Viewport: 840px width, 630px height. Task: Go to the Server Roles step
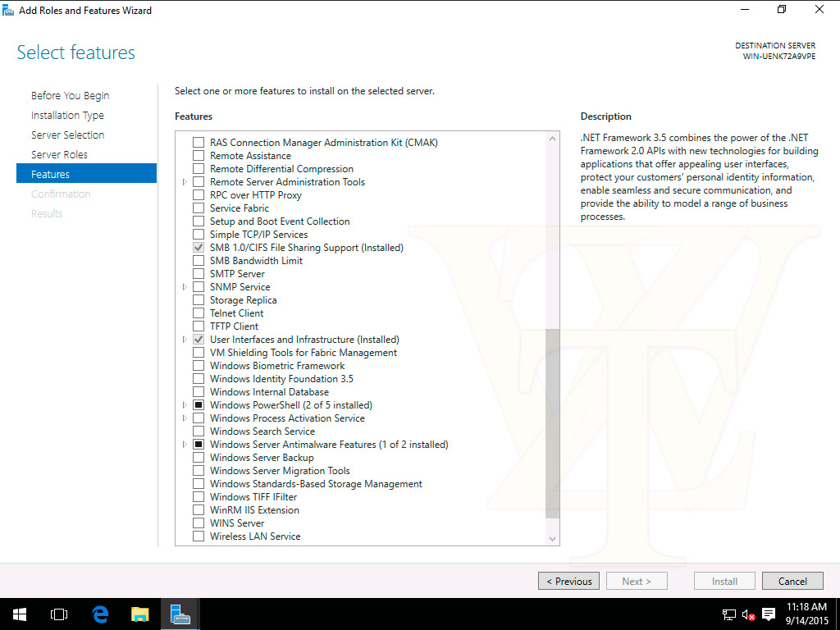59,154
